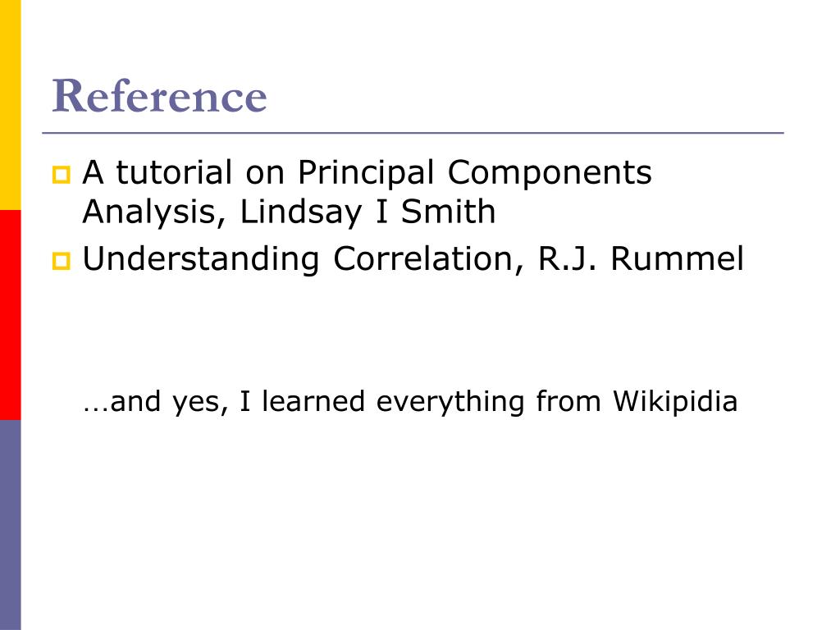Select the author name 'R.J. Rummel'
The width and height of the screenshot is (840, 630).
(641, 259)
